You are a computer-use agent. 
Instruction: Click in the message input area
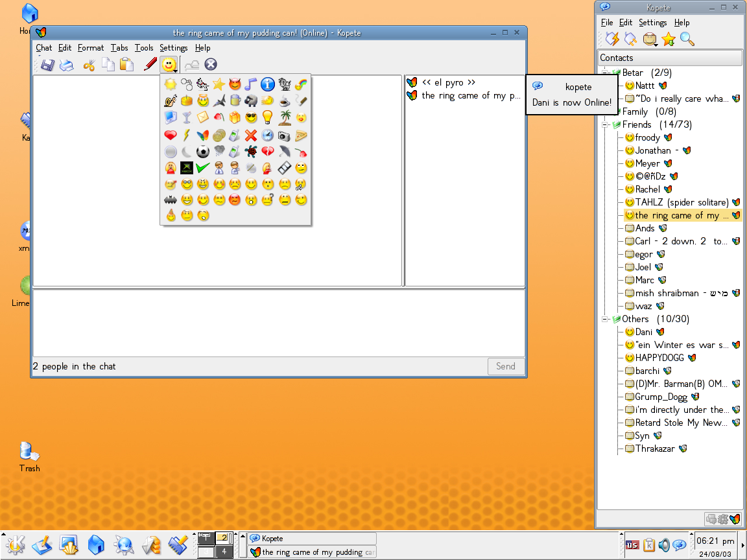coord(279,323)
